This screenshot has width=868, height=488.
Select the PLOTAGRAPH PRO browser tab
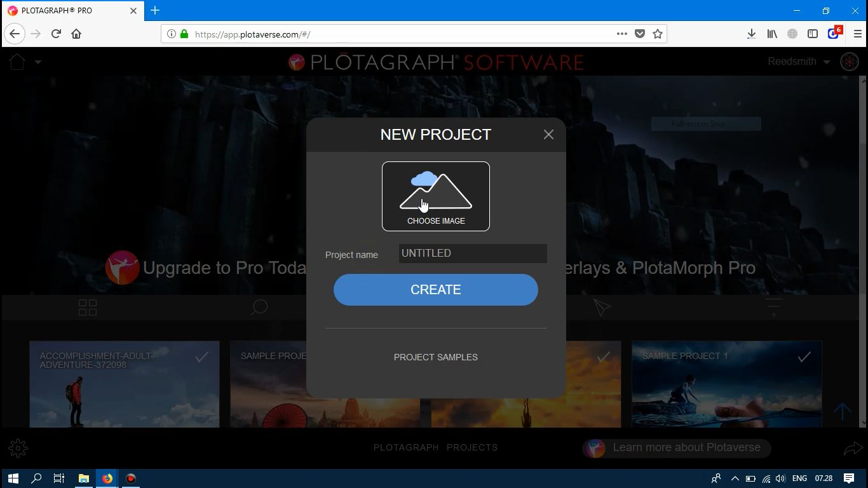73,11
